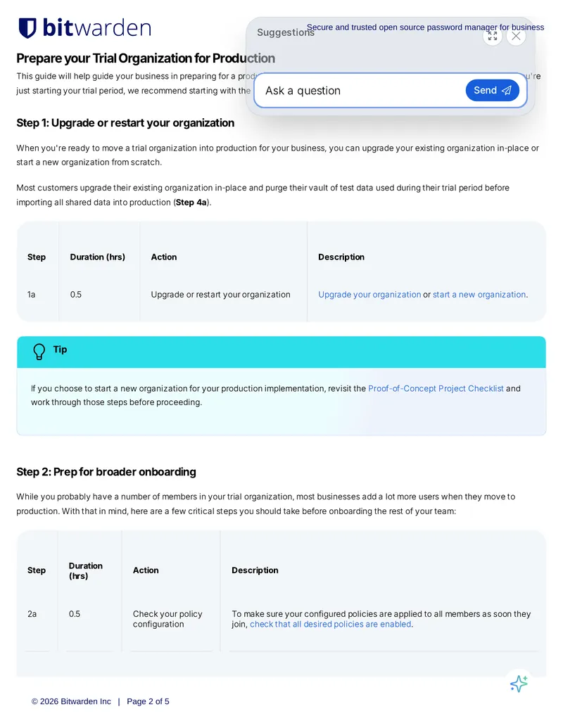Open check that all desired policies link
The width and height of the screenshot is (563, 728).
[331, 624]
